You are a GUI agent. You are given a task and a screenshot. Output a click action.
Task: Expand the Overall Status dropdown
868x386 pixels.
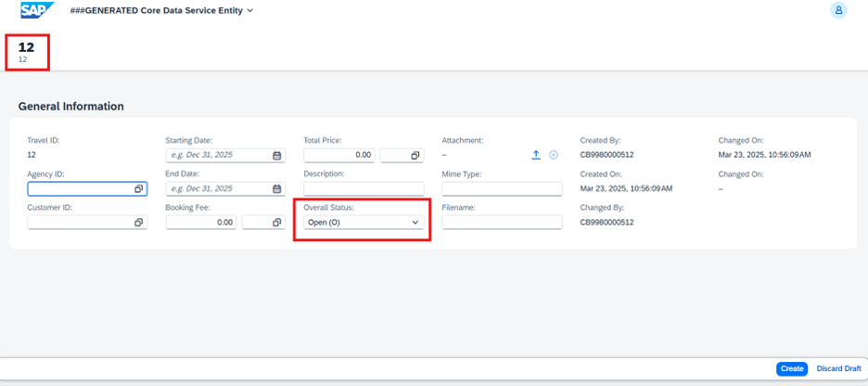(415, 223)
